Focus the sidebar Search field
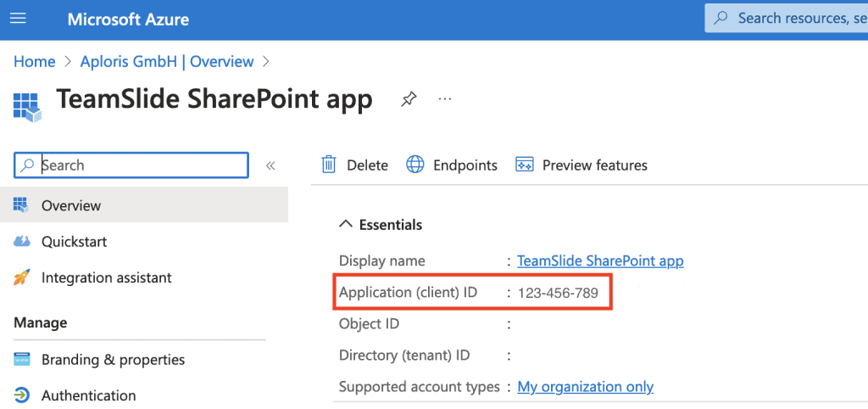This screenshot has height=409, width=868. tap(131, 165)
